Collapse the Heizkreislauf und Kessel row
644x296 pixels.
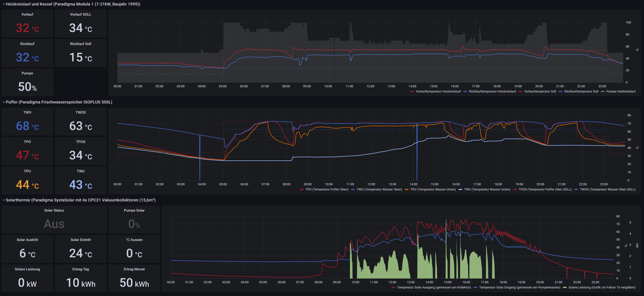(x=71, y=4)
